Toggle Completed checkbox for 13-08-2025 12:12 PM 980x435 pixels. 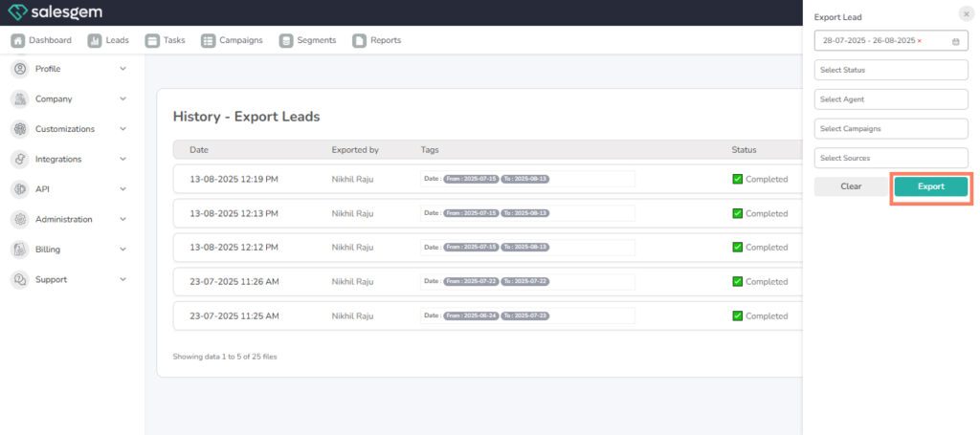pyautogui.click(x=737, y=247)
